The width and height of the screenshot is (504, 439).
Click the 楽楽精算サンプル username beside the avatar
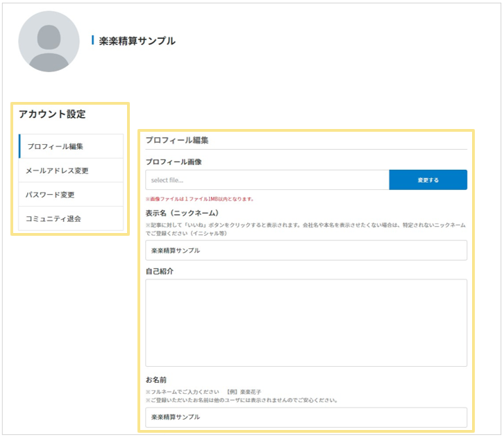coord(137,41)
